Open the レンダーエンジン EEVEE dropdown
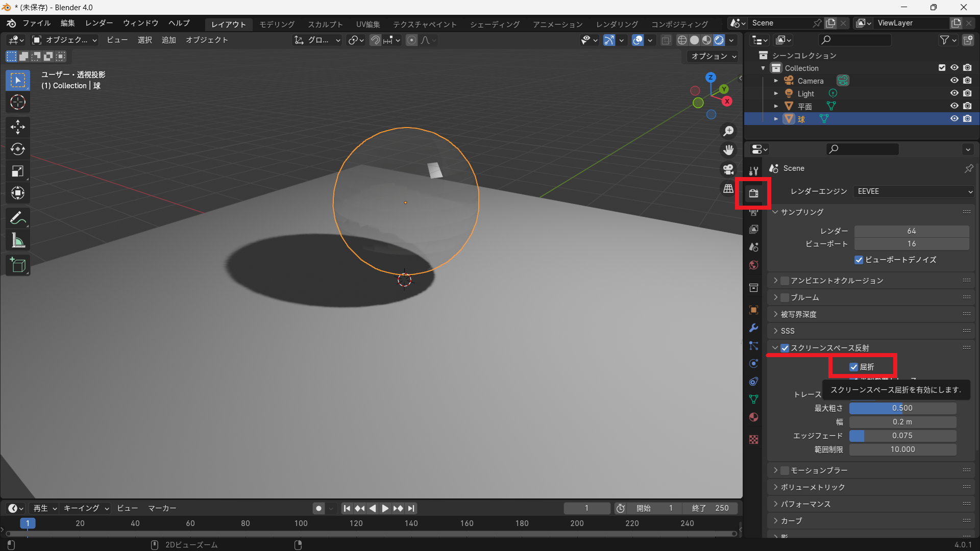Screen dimensions: 980x551 pos(914,191)
